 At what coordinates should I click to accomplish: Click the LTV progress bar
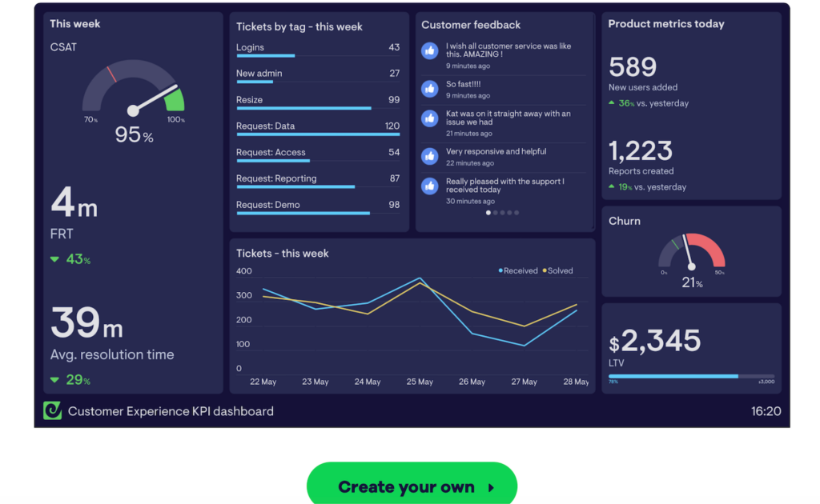coord(691,376)
